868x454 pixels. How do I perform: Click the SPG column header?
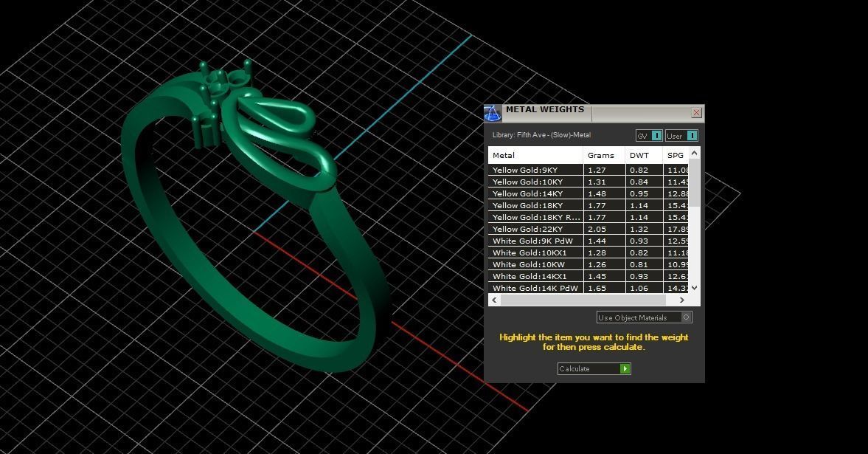(x=676, y=155)
